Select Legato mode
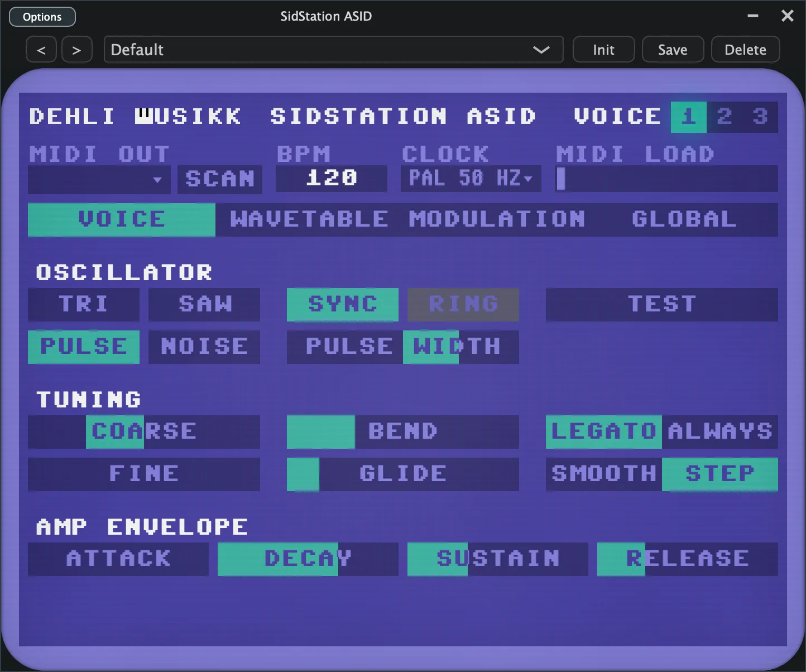806x672 pixels. coord(604,431)
